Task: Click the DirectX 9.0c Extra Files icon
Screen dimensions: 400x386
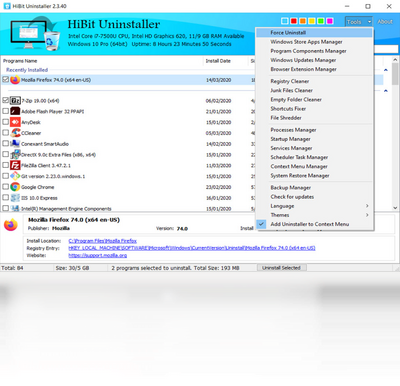Action: pos(15,154)
